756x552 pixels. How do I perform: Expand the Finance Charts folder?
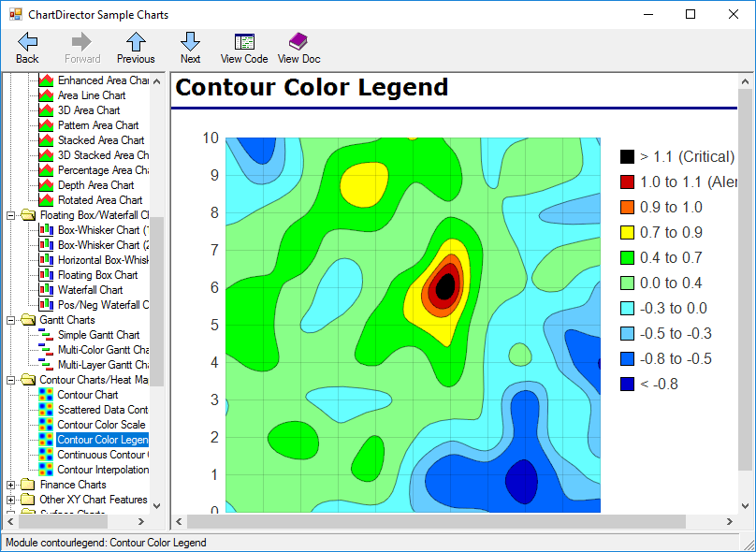tap(11, 485)
